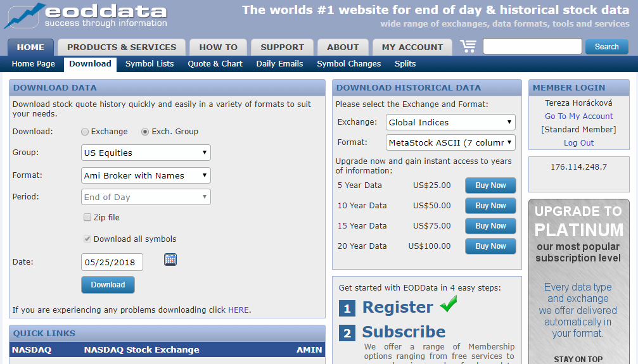
Task: Open Splits submenu item
Action: pyautogui.click(x=405, y=64)
